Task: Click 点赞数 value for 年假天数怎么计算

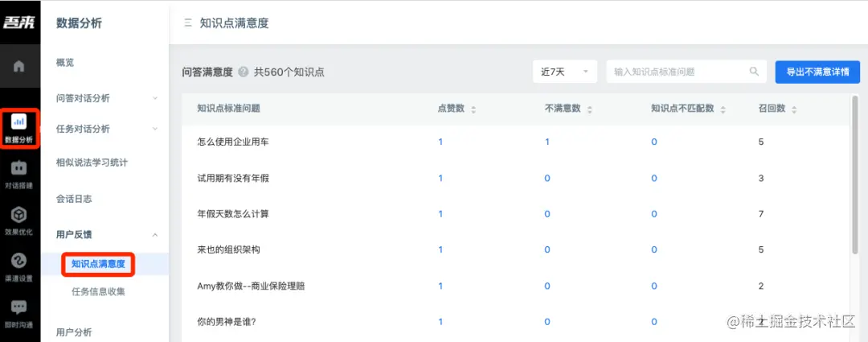Action: coord(440,214)
